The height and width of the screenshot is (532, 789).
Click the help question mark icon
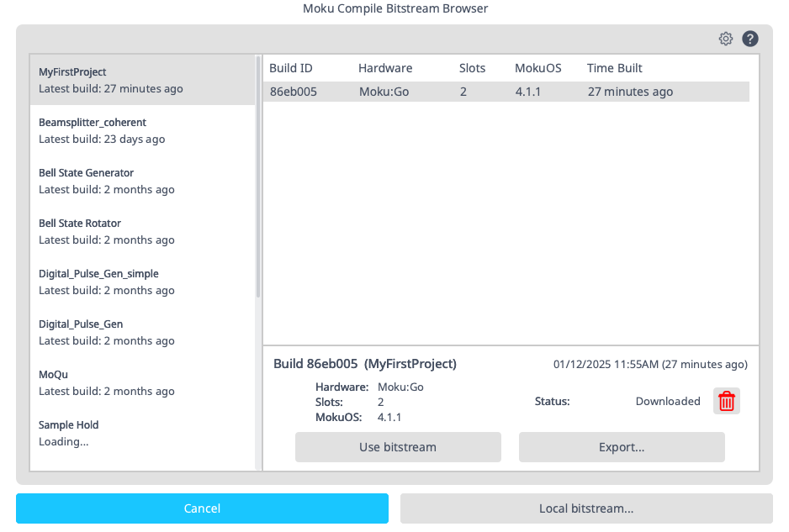tap(750, 39)
